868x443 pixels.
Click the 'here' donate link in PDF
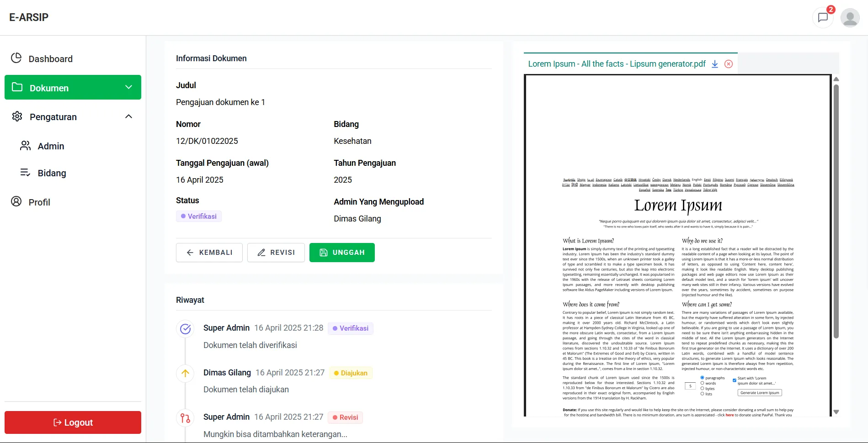[x=730, y=415]
